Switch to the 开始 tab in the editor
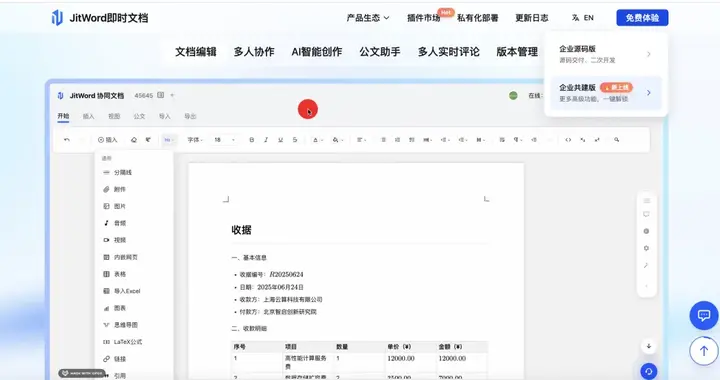Viewport: 720px width, 380px height. click(x=63, y=116)
